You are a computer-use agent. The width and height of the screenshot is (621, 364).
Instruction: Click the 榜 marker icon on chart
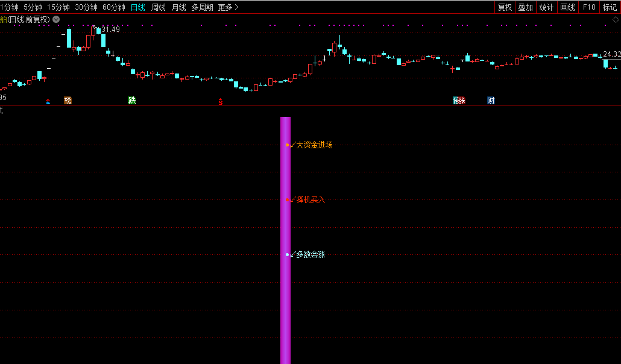68,101
